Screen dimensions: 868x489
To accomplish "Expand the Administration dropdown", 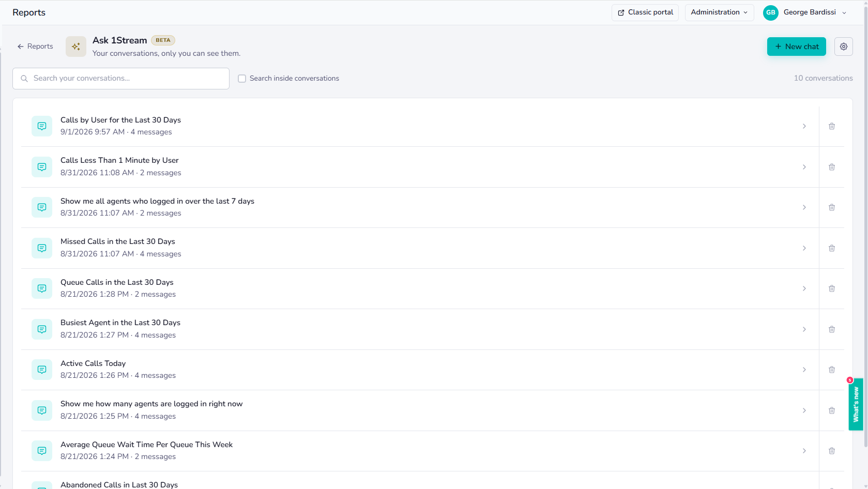I will point(719,12).
